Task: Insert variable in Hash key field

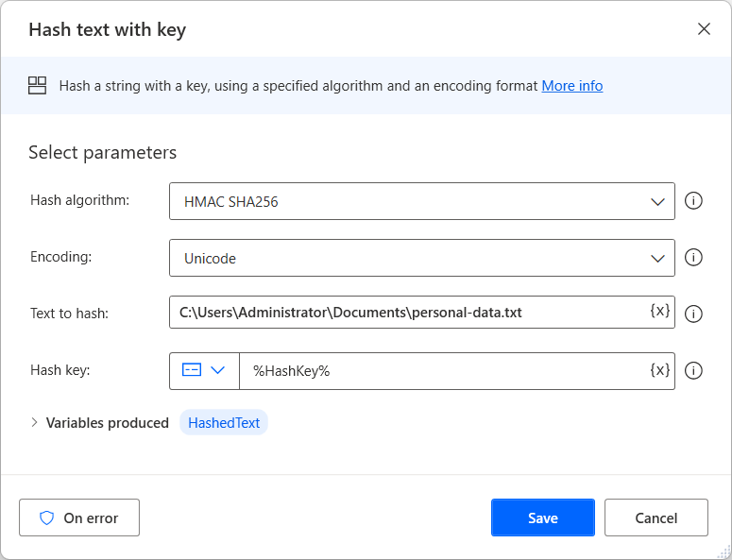Action: tap(660, 370)
